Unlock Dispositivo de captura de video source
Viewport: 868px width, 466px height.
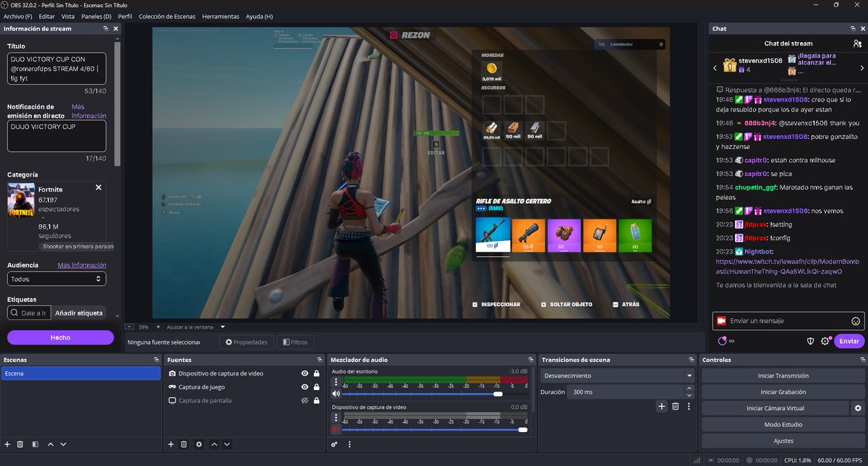(x=317, y=373)
